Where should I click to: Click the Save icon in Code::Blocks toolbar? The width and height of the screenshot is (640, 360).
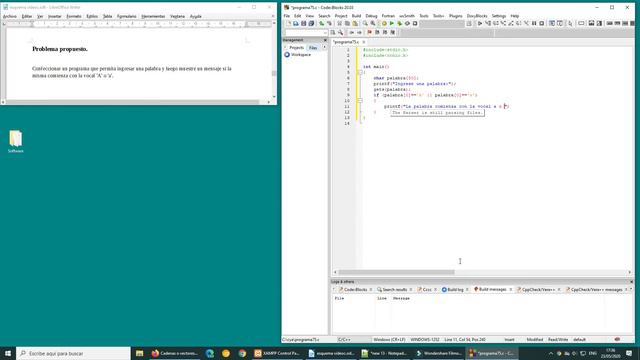[x=304, y=24]
